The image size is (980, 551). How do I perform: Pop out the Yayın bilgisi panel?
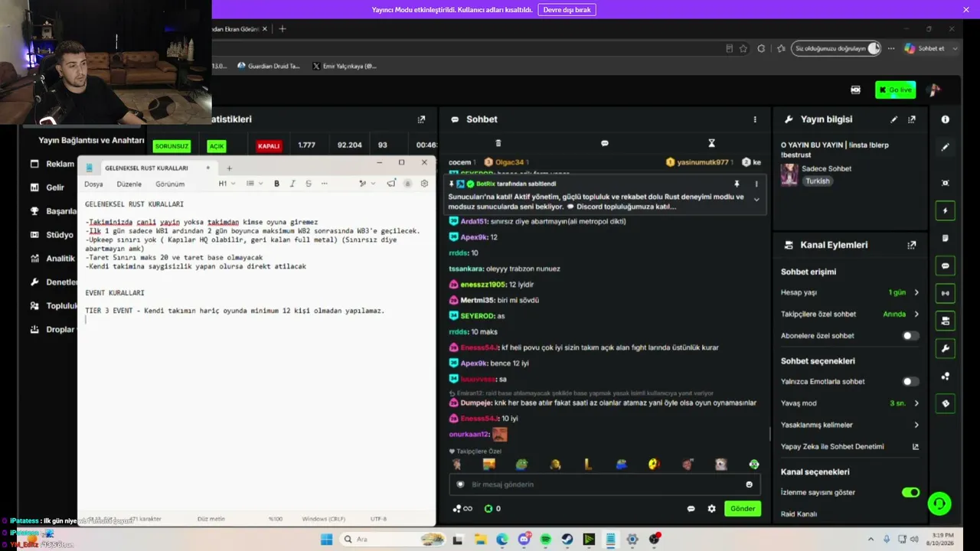pos(912,119)
